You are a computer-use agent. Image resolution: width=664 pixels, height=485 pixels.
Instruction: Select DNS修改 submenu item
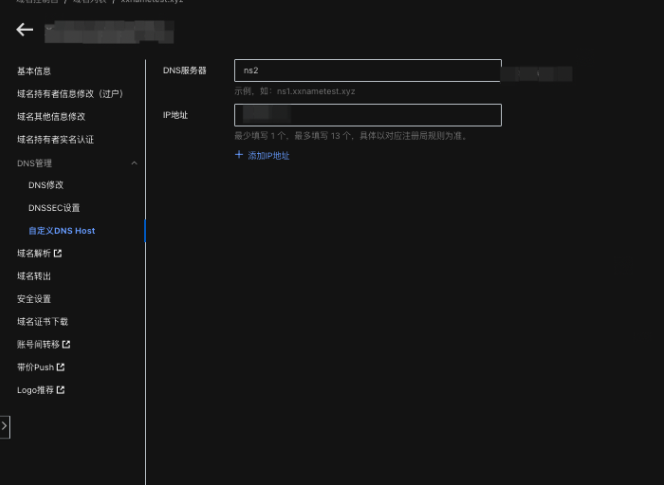[46, 185]
